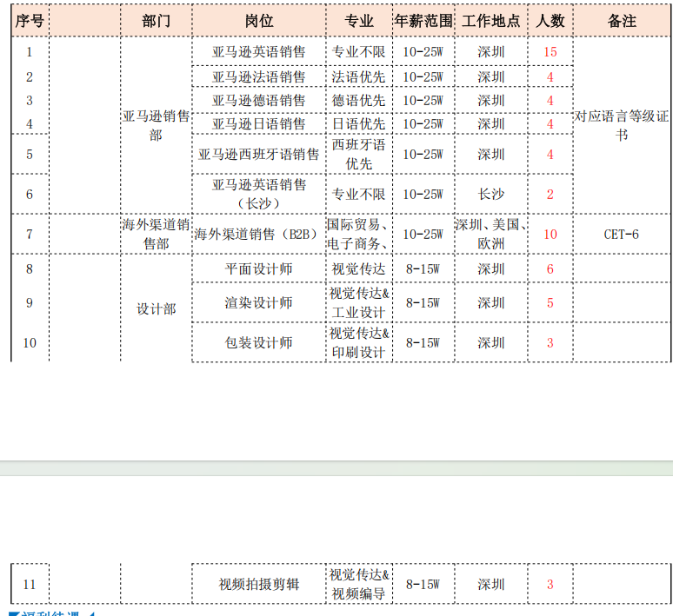The image size is (673, 616).
Task: Select the 深圳、美国、欧洲 location cell
Action: pyautogui.click(x=491, y=235)
